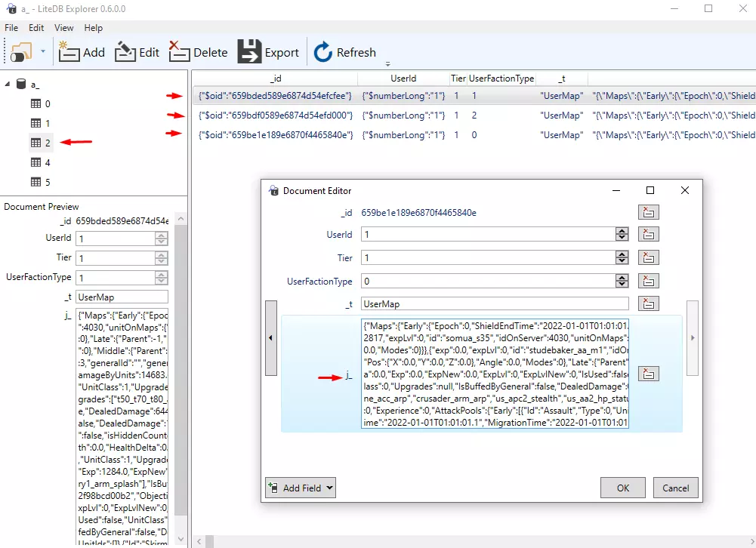Viewport: 756px width, 548px height.
Task: Remove the _t field in Document Editor
Action: click(x=648, y=304)
